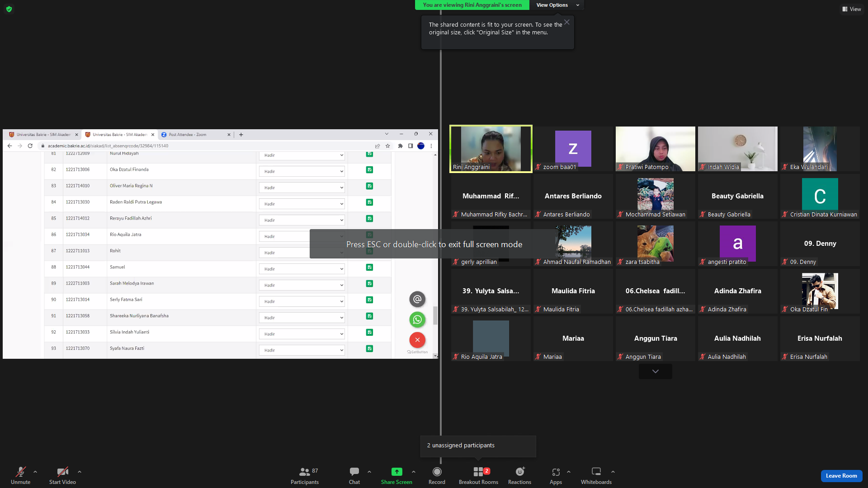Close floating contact menu with red X
This screenshot has width=868, height=488.
pyautogui.click(x=417, y=340)
